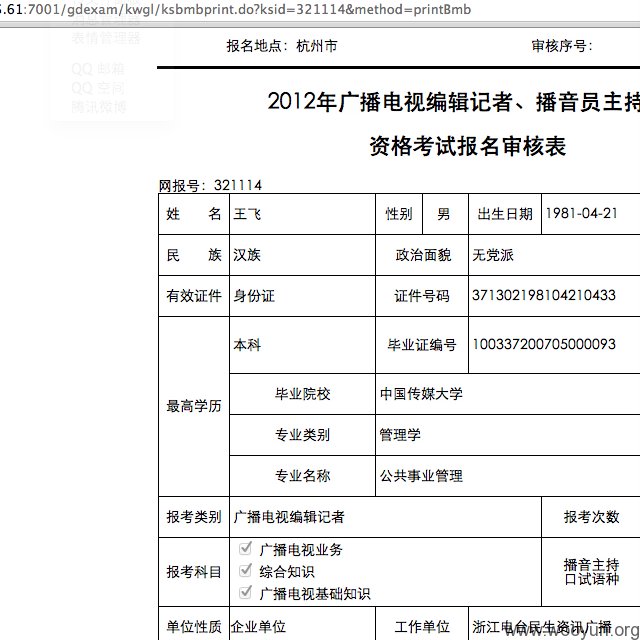Viewport: 640px width, 640px height.
Task: Click the 专业名称 label cell
Action: tap(302, 476)
